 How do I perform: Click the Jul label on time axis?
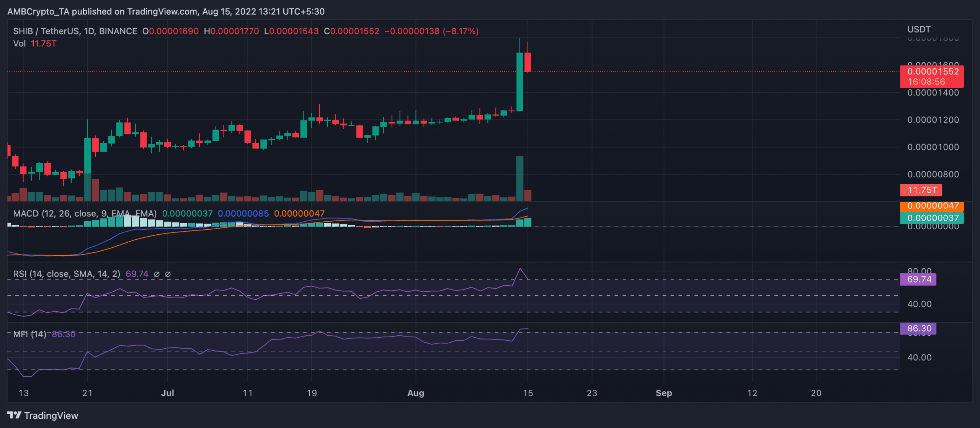pos(167,393)
